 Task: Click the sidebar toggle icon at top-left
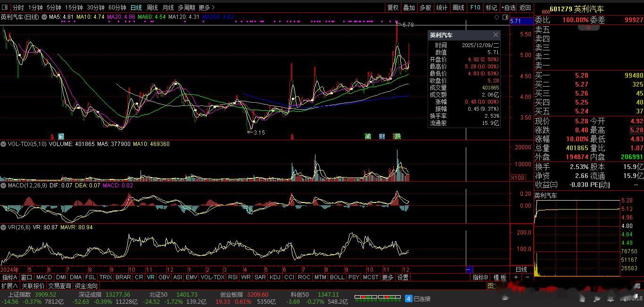[x=5, y=8]
